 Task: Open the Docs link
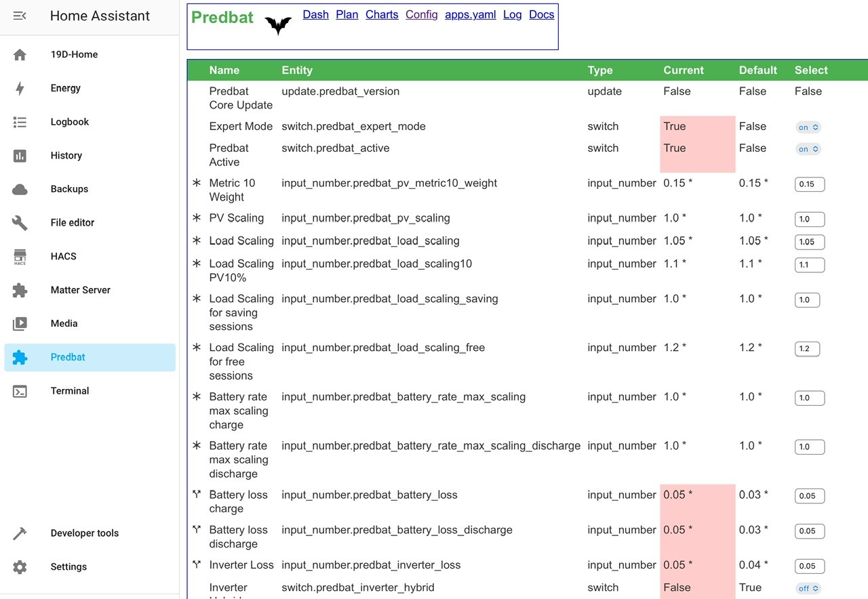(542, 14)
